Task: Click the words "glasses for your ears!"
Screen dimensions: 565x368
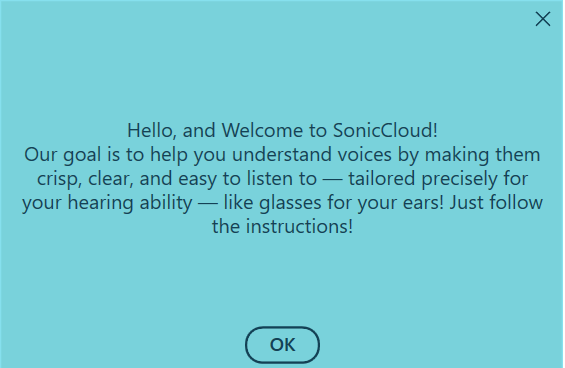Action: [x=352, y=203]
